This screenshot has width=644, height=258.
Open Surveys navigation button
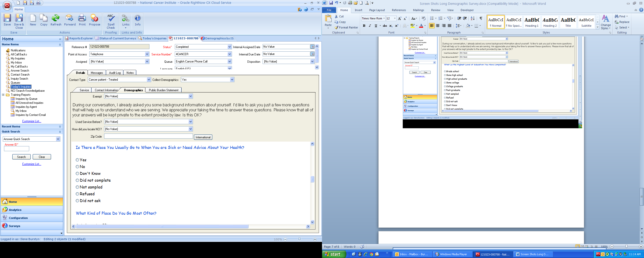(32, 226)
